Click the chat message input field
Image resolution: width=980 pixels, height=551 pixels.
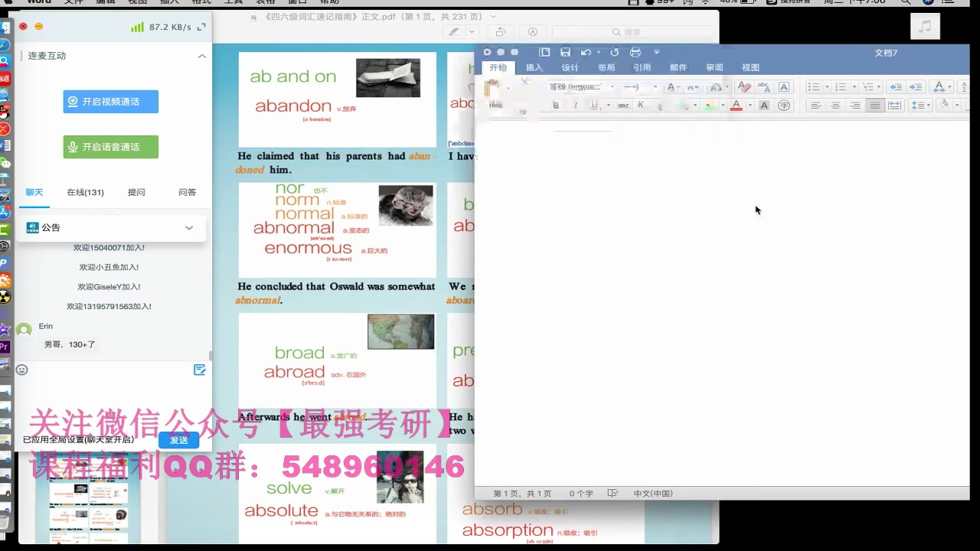[x=107, y=398]
